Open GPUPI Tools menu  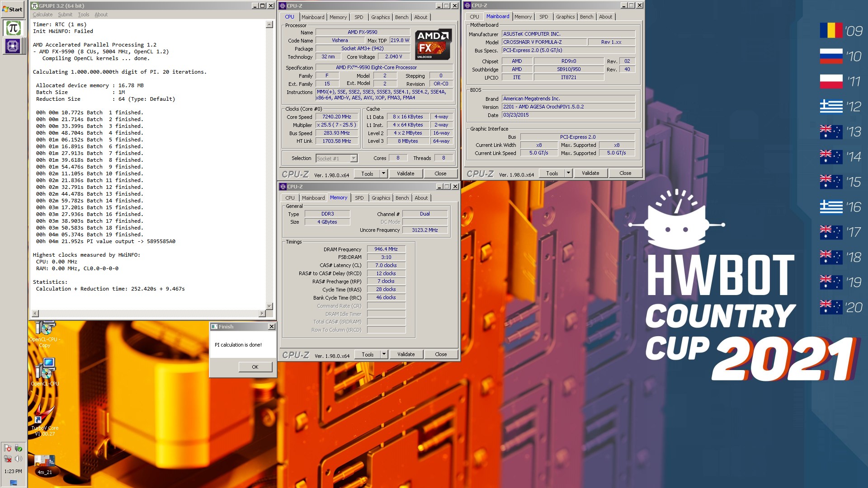coord(84,14)
